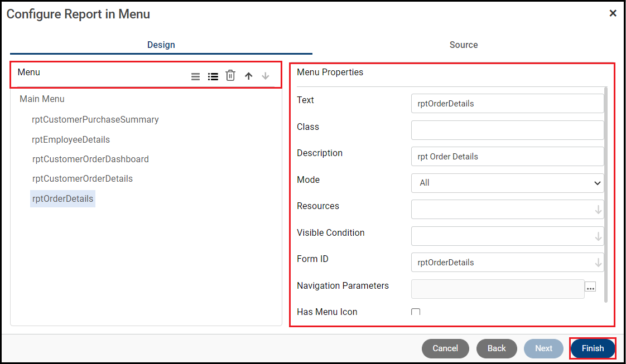Click the Navigation Parameters field

pos(498,289)
